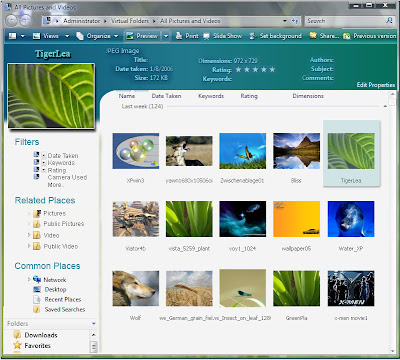Collapse the Last week group arrow

click(385, 106)
